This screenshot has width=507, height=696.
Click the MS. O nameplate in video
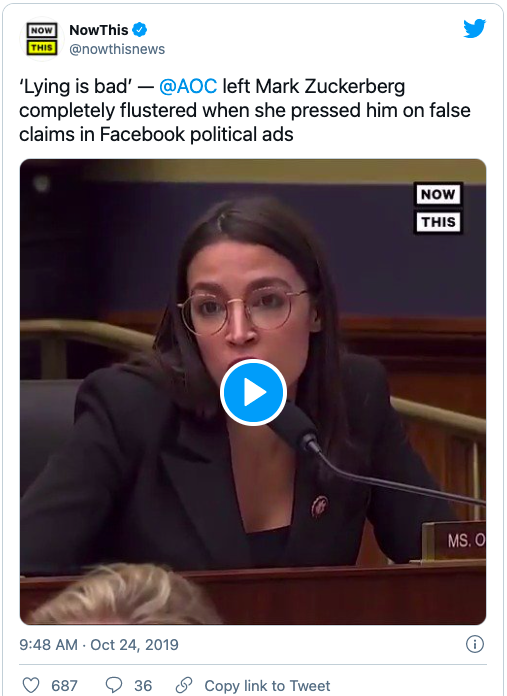tap(454, 541)
